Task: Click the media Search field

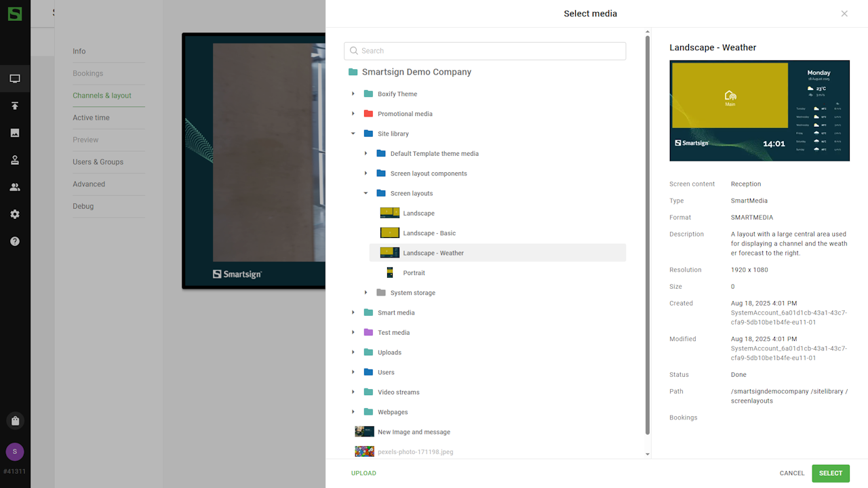Action: coord(485,51)
